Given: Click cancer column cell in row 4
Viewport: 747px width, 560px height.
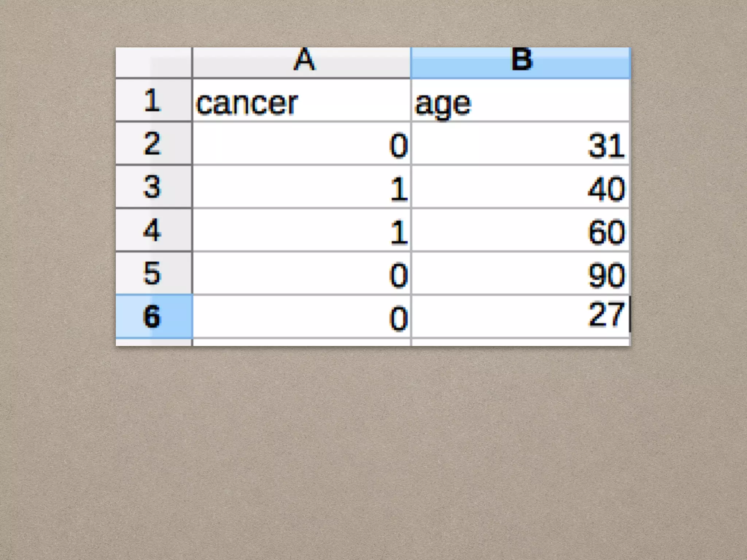Looking at the screenshot, I should pos(301,230).
